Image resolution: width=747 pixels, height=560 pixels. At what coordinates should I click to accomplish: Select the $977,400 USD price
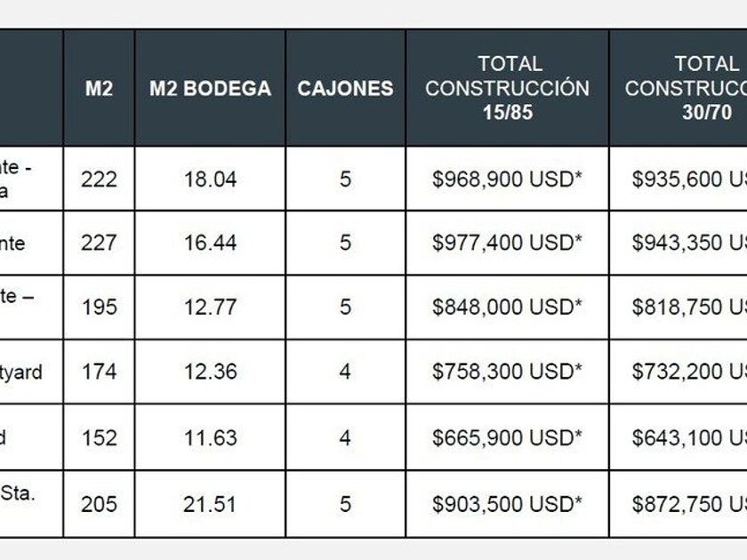pyautogui.click(x=507, y=243)
